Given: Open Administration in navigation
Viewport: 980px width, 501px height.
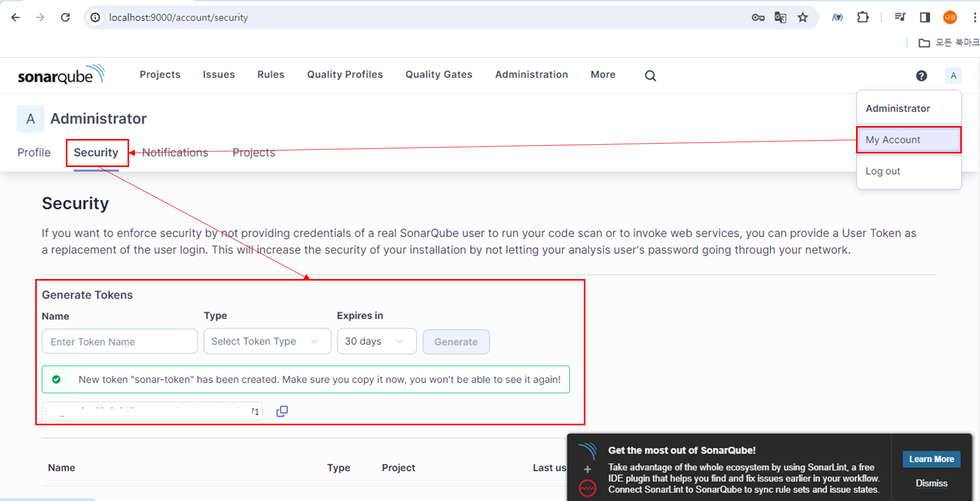Looking at the screenshot, I should (531, 75).
